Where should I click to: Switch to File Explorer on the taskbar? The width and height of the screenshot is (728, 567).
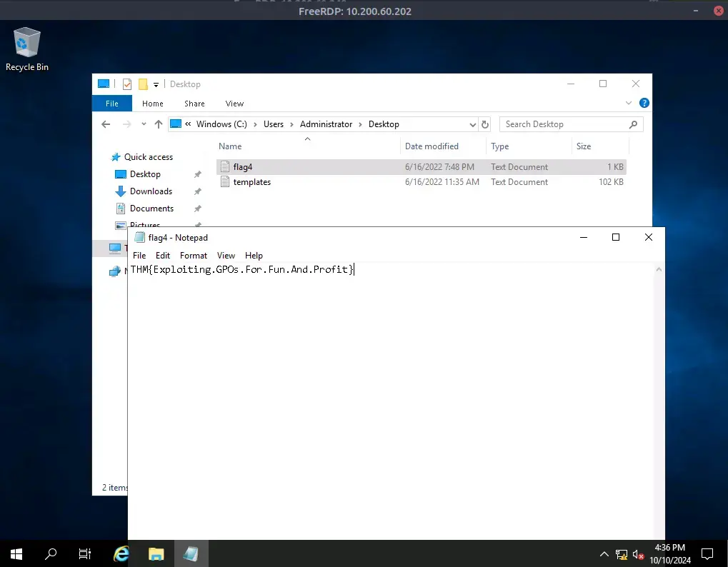point(156,553)
